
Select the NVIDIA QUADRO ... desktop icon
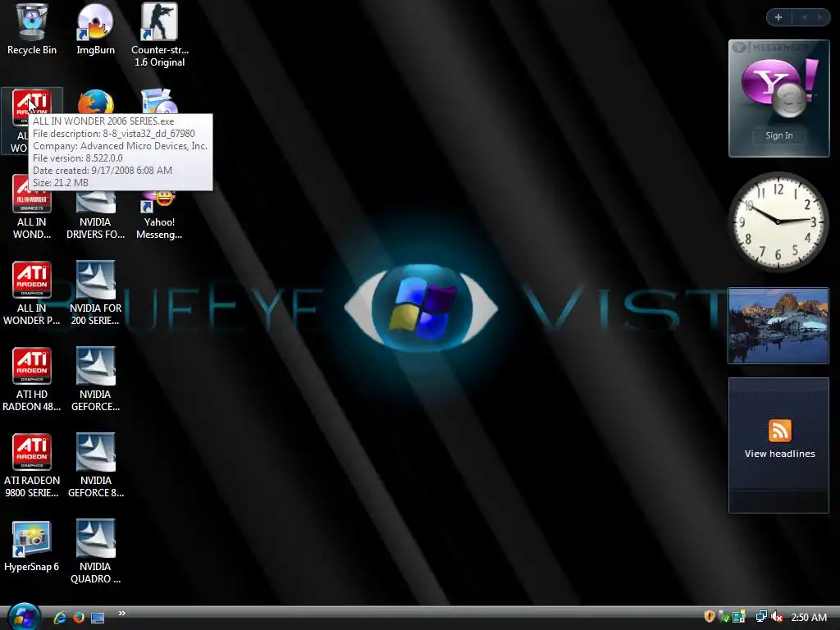[x=95, y=552]
